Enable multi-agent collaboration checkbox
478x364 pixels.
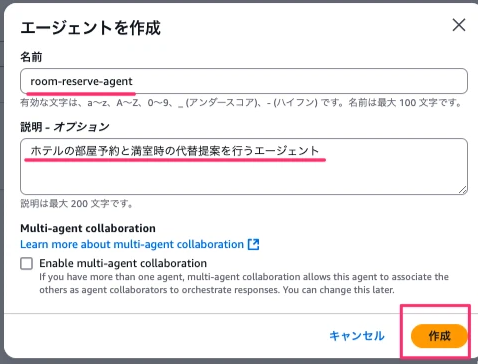click(x=27, y=263)
